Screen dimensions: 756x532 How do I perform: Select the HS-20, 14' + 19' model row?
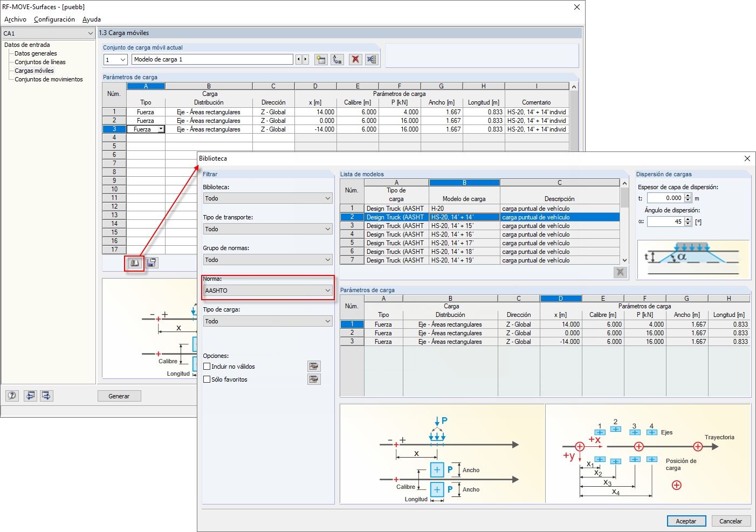(x=480, y=260)
